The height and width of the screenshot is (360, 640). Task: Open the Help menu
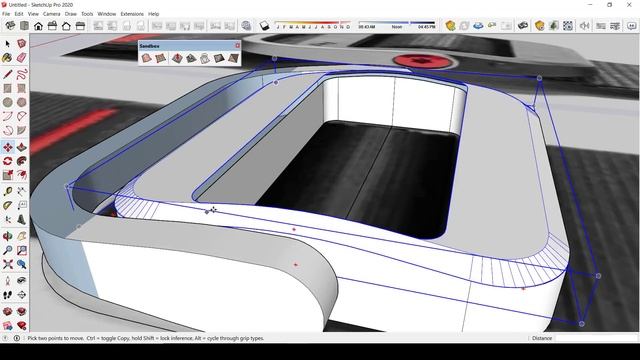click(153, 14)
